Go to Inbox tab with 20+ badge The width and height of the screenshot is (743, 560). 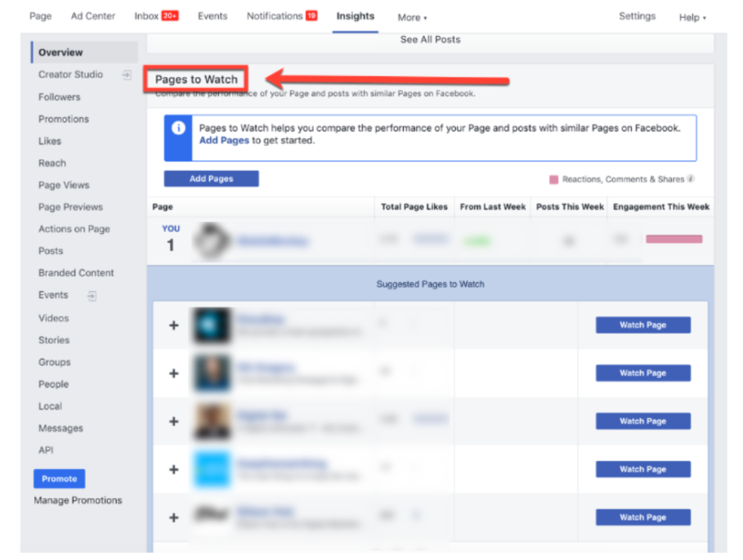click(x=155, y=16)
